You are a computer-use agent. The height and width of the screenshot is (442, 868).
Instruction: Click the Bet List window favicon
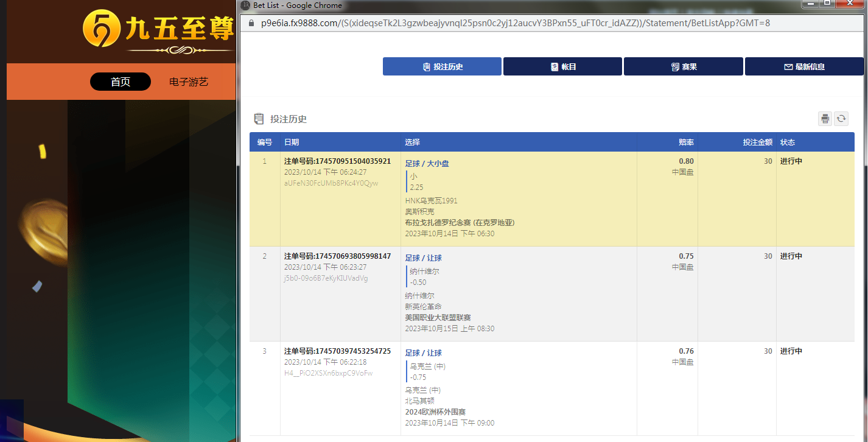tap(245, 5)
